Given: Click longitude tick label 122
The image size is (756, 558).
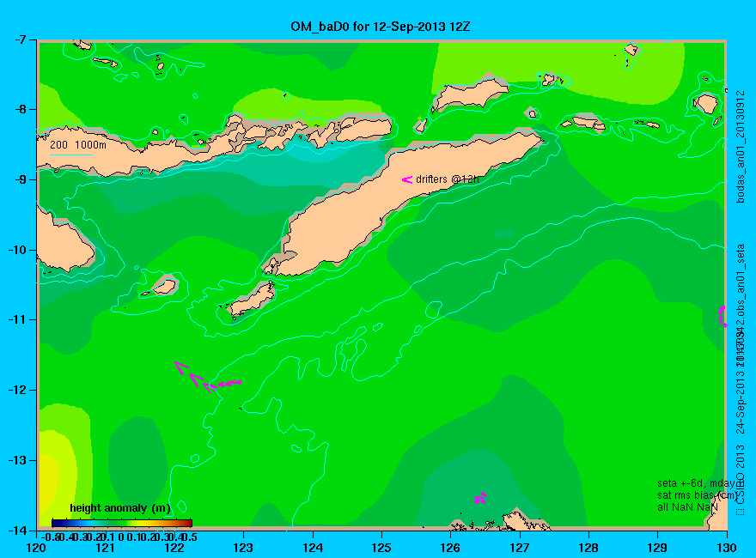Looking at the screenshot, I should [x=174, y=548].
